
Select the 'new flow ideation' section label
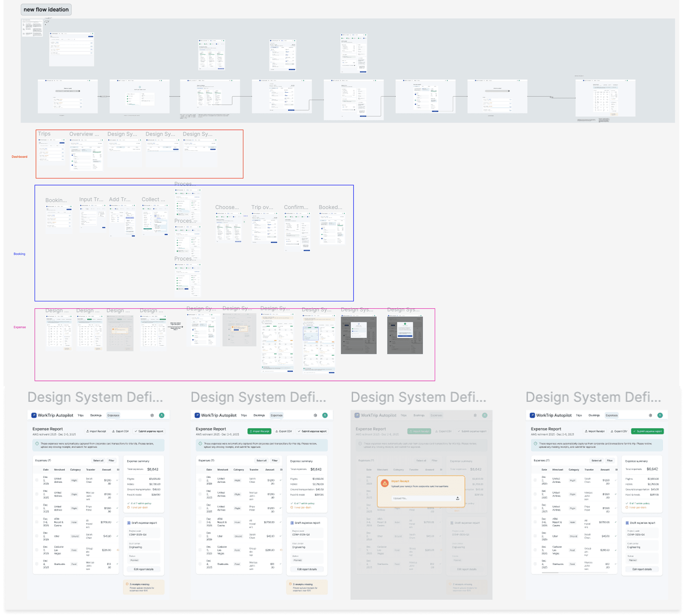[46, 9]
